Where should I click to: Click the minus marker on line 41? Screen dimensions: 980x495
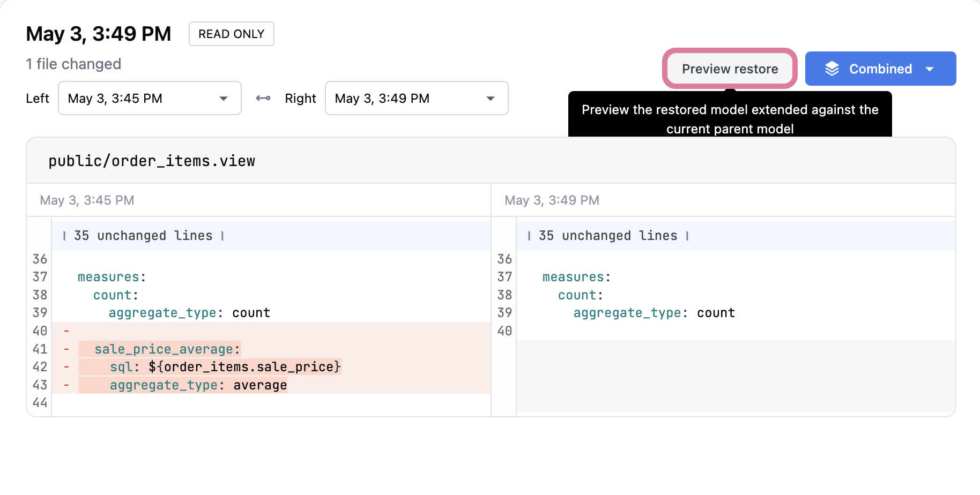[x=66, y=349]
